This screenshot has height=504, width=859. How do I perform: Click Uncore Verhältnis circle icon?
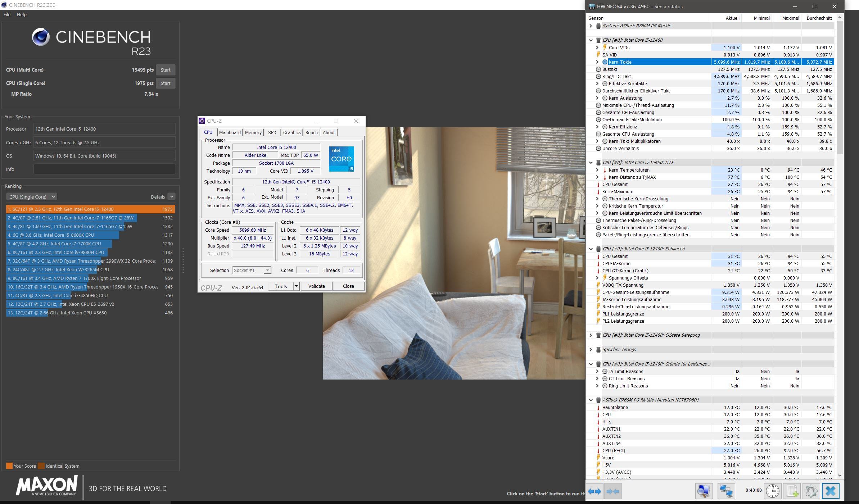tap(598, 148)
